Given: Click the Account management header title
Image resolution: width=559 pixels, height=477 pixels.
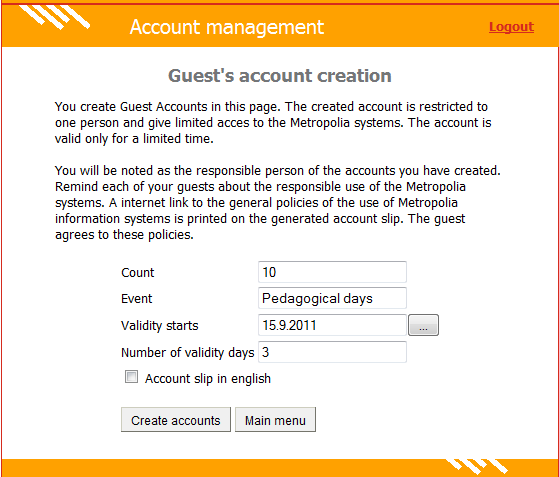Looking at the screenshot, I should click(227, 27).
